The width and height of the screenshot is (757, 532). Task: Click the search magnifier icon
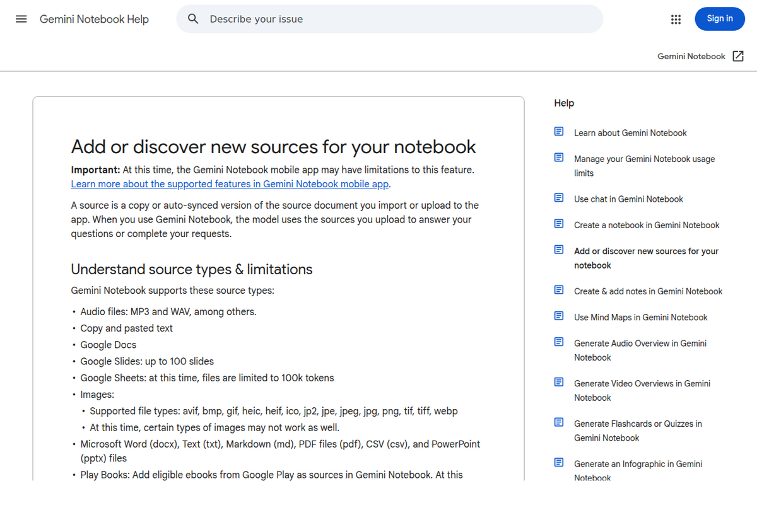(194, 19)
